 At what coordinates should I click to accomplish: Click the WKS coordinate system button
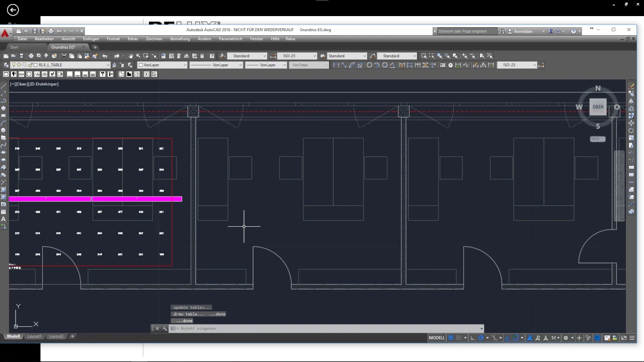[x=596, y=139]
